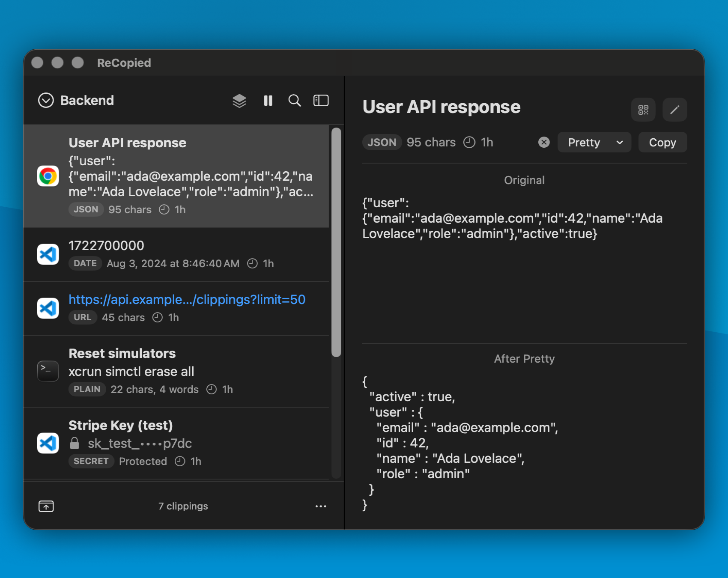Click the JSON badge in the clipping list

86,209
